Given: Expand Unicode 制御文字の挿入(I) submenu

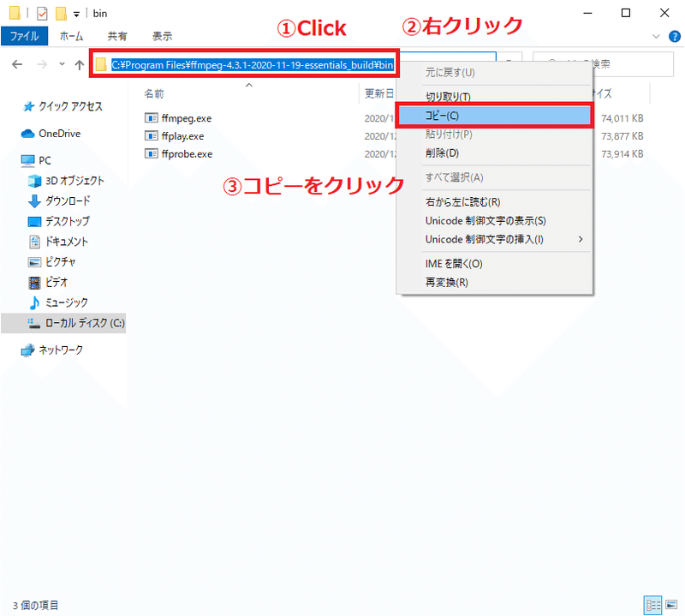Looking at the screenshot, I should (494, 239).
